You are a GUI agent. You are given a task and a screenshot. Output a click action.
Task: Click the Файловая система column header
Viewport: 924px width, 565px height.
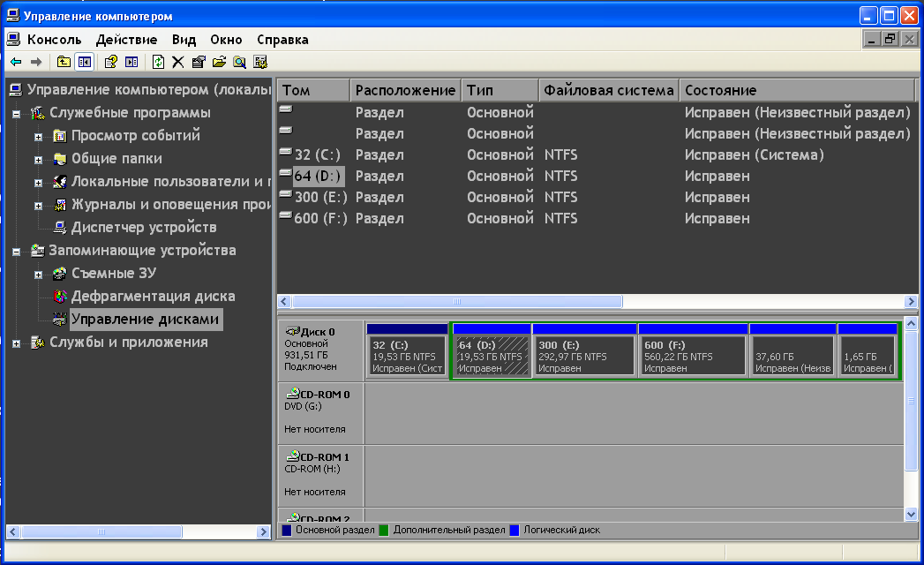point(609,90)
